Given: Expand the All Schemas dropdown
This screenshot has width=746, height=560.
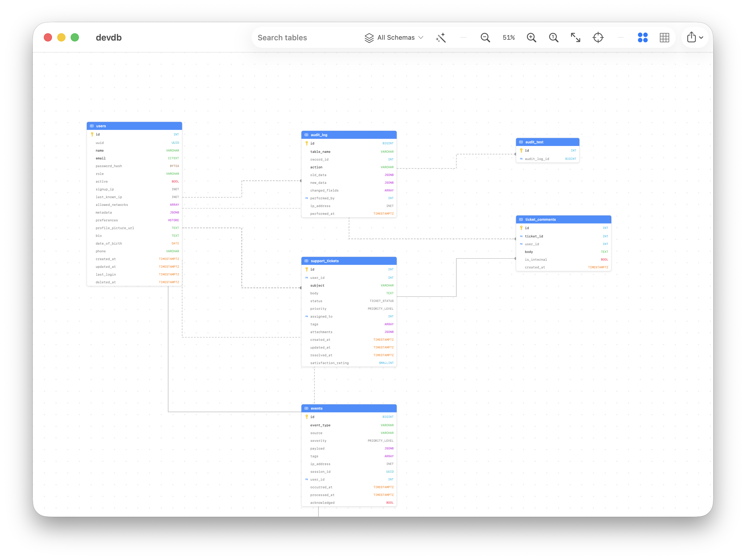Looking at the screenshot, I should [393, 38].
